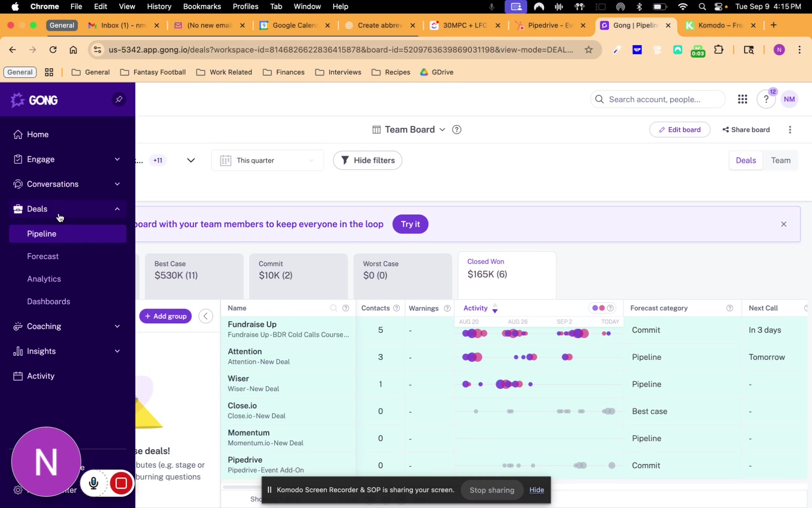Open the Forecast page

43,256
